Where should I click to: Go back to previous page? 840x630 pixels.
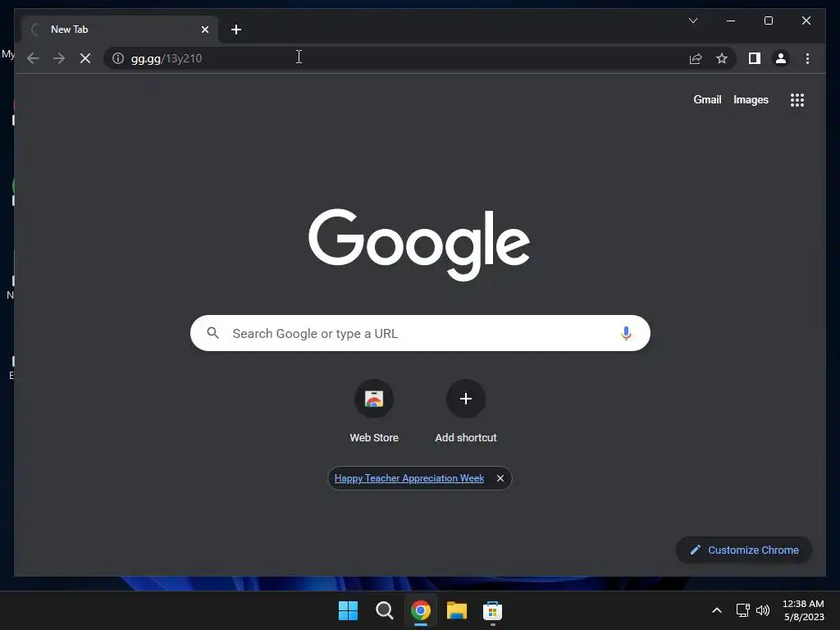click(x=33, y=58)
